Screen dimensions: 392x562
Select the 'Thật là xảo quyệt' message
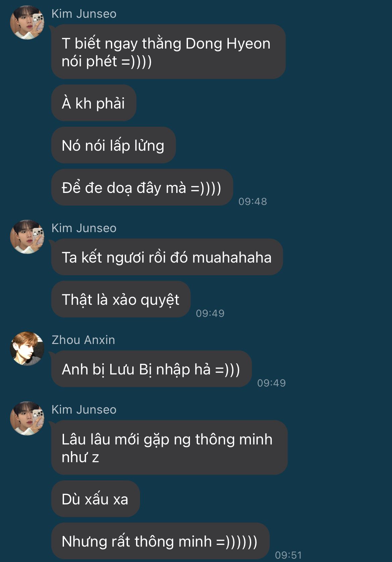pyautogui.click(x=121, y=299)
